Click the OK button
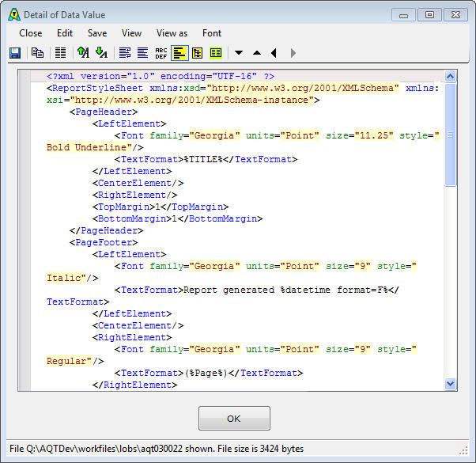476x463 pixels. click(234, 419)
